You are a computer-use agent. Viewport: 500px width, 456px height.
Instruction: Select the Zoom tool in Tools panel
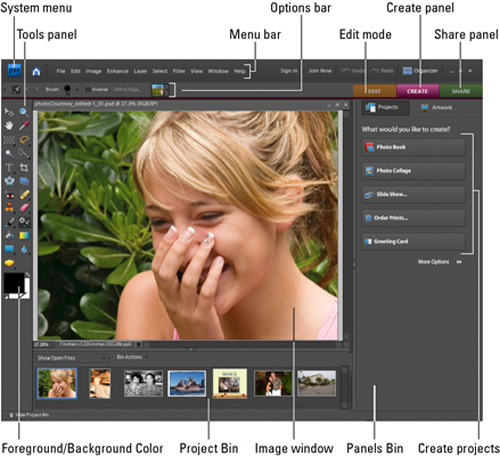coord(23,112)
